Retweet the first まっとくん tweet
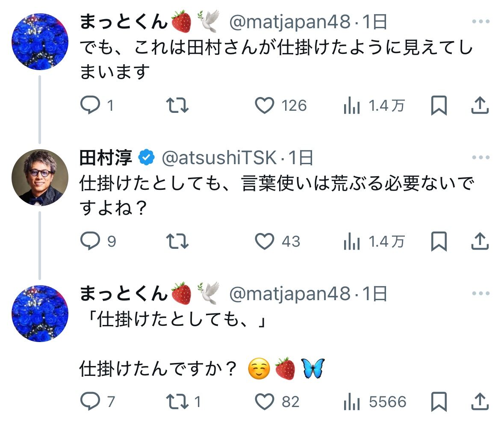This screenshot has height=422, width=504. pos(177,106)
